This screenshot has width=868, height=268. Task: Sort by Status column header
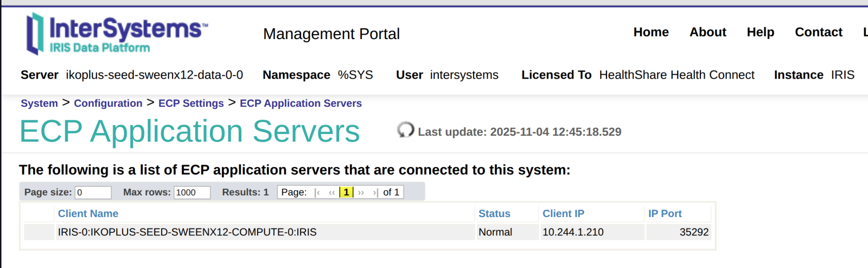494,214
